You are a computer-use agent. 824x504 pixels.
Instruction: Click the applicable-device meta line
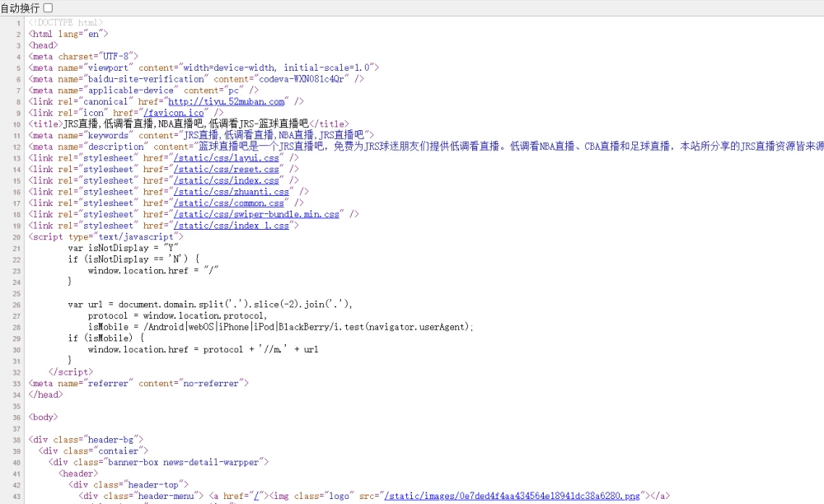coord(143,91)
